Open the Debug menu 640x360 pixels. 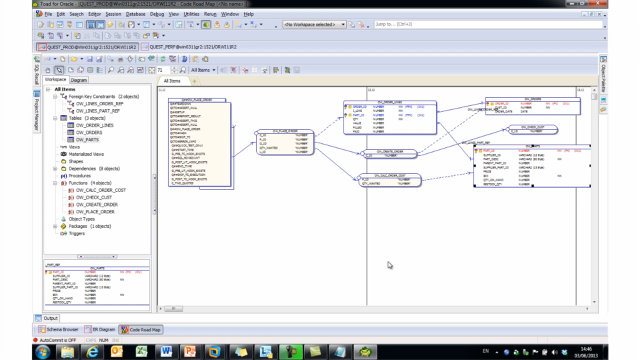[157, 14]
